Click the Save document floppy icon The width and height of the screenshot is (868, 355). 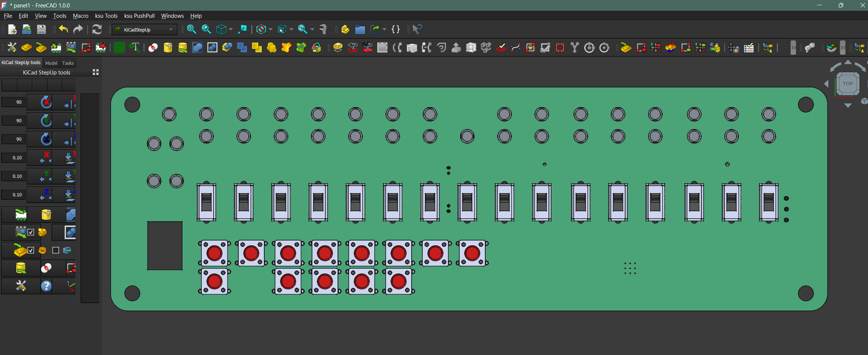point(41,29)
